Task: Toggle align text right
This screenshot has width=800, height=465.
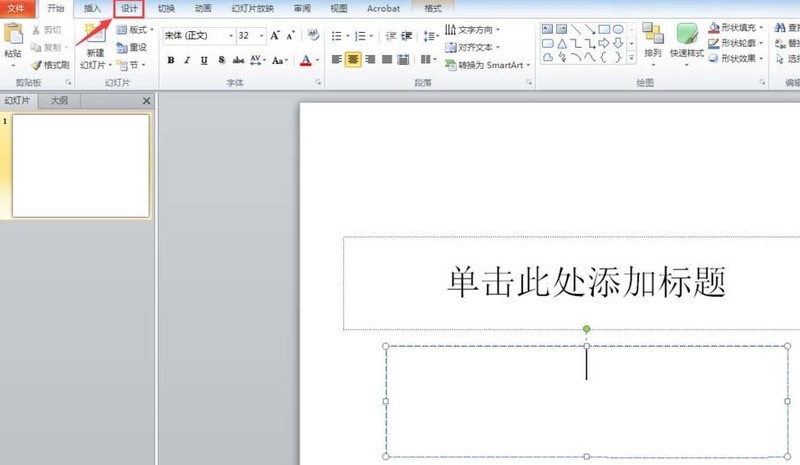Action: point(370,60)
